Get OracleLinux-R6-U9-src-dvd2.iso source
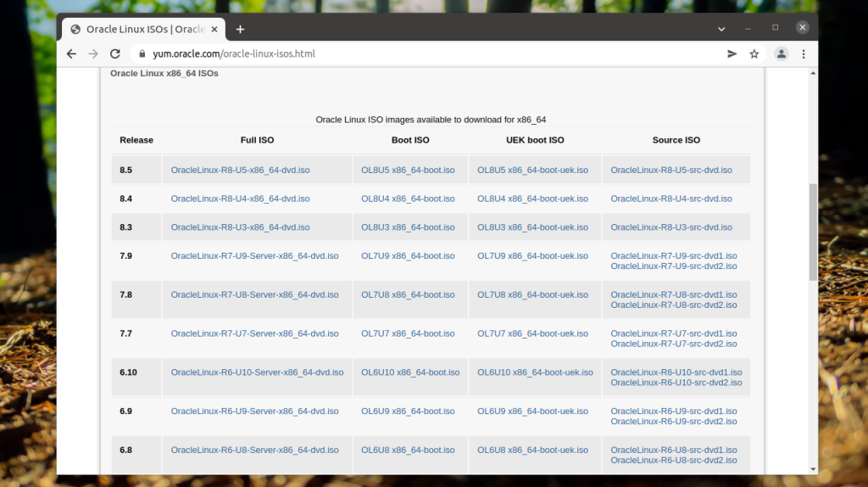The width and height of the screenshot is (868, 487). (674, 422)
